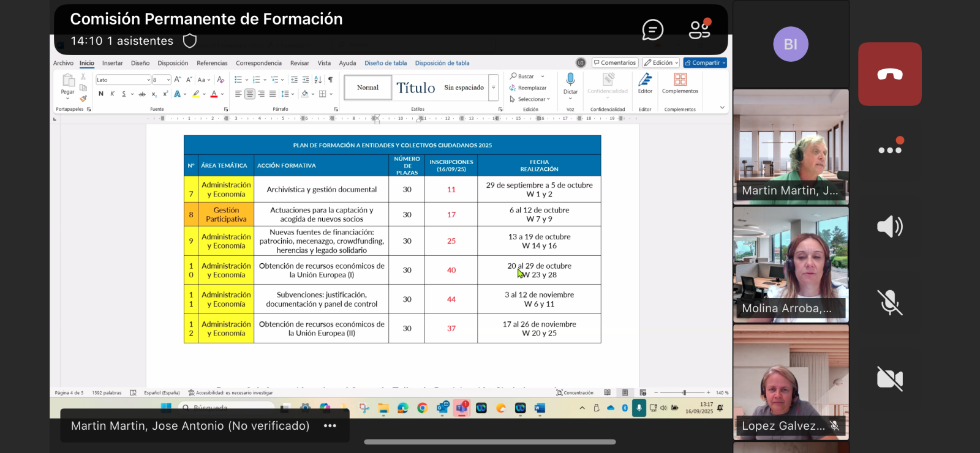Click the Dictar microphone icon in Word
The width and height of the screenshot is (980, 453).
pos(570,80)
